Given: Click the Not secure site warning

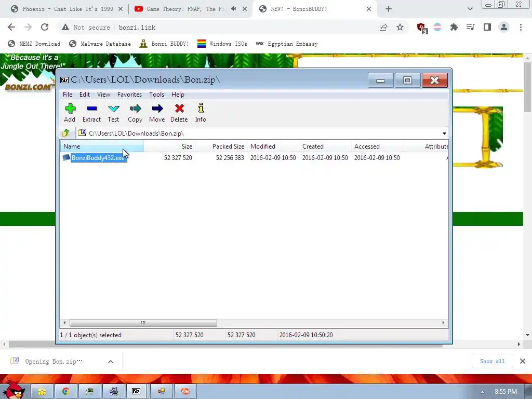Looking at the screenshot, I should 86,27.
